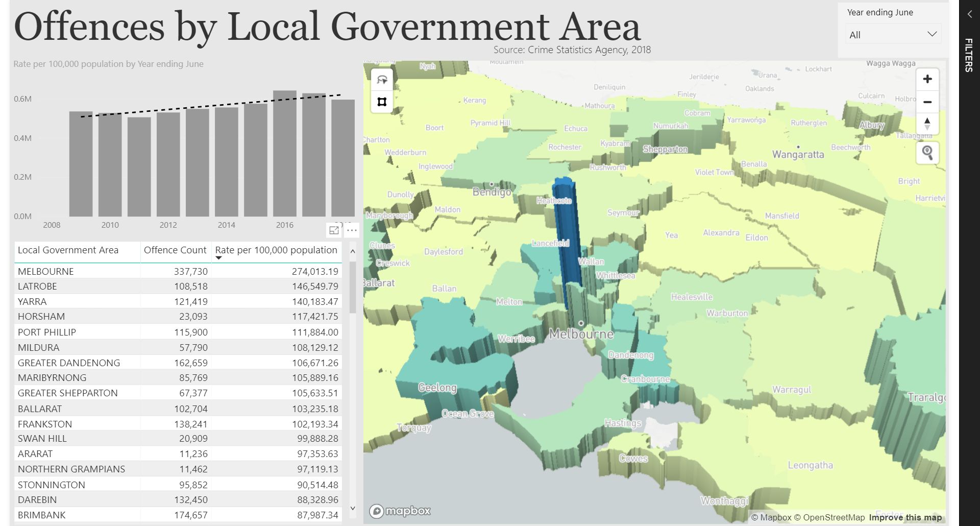The width and height of the screenshot is (980, 526).
Task: Click the Wangaratta label on map
Action: point(798,154)
